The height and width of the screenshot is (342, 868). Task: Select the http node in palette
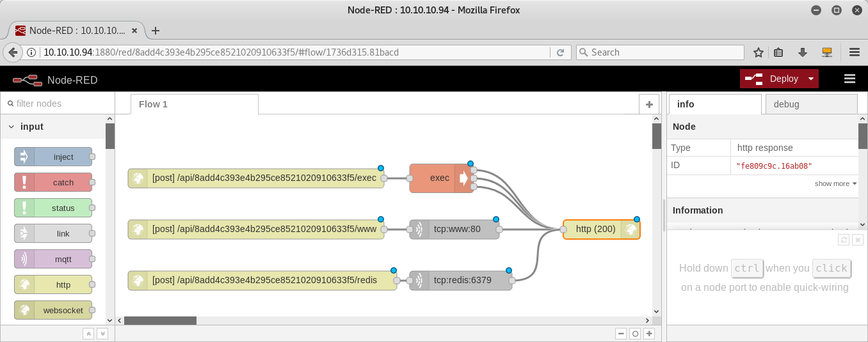coord(53,284)
